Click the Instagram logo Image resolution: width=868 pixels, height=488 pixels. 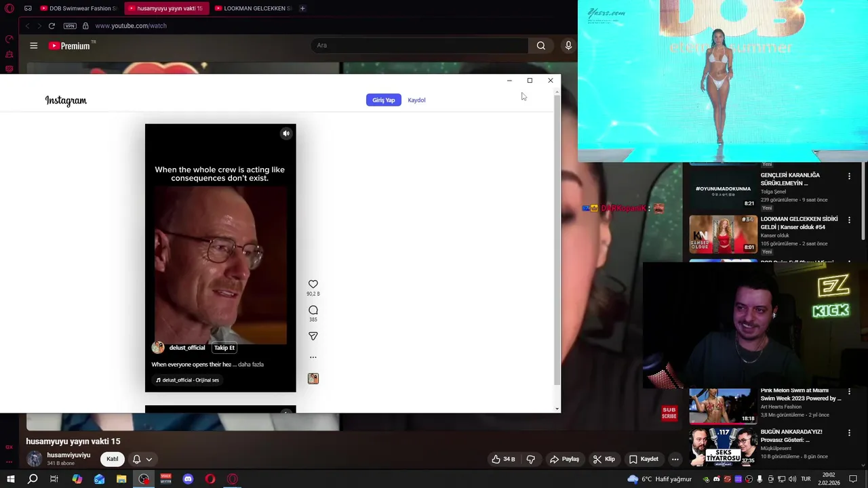pos(66,100)
